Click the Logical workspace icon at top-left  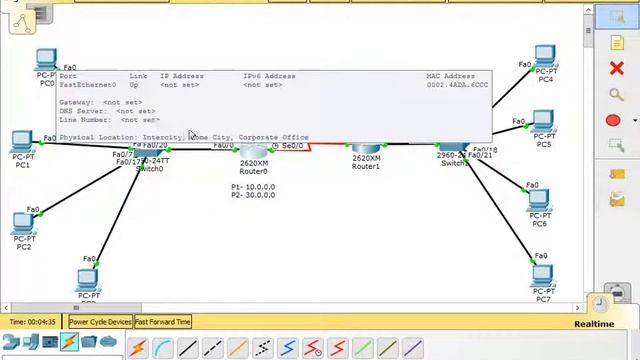(22, 23)
